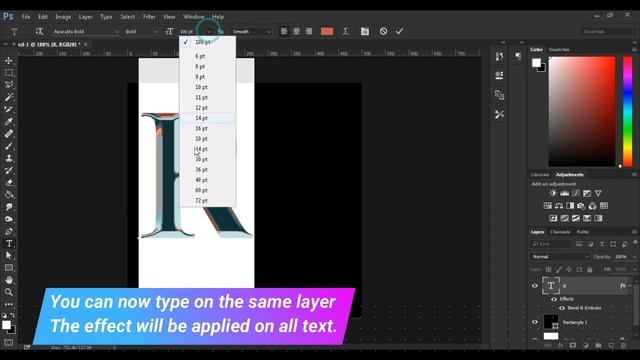Open the Filter menu
Image resolution: width=640 pixels, height=360 pixels.
tap(149, 17)
